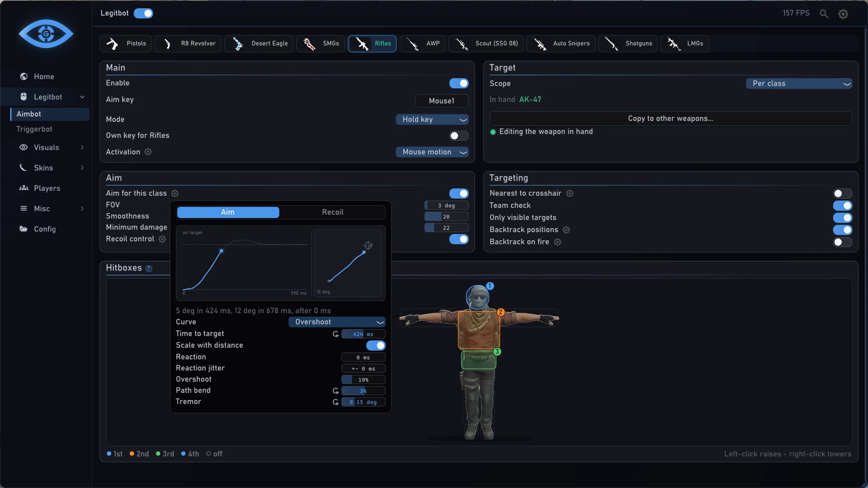868x488 pixels.
Task: Open Backtrack on fire gear settings
Action: (558, 242)
